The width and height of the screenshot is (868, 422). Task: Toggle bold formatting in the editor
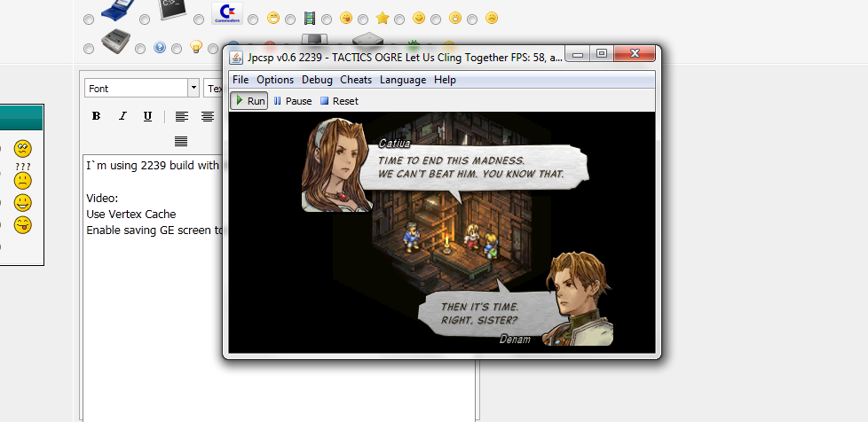(x=96, y=116)
